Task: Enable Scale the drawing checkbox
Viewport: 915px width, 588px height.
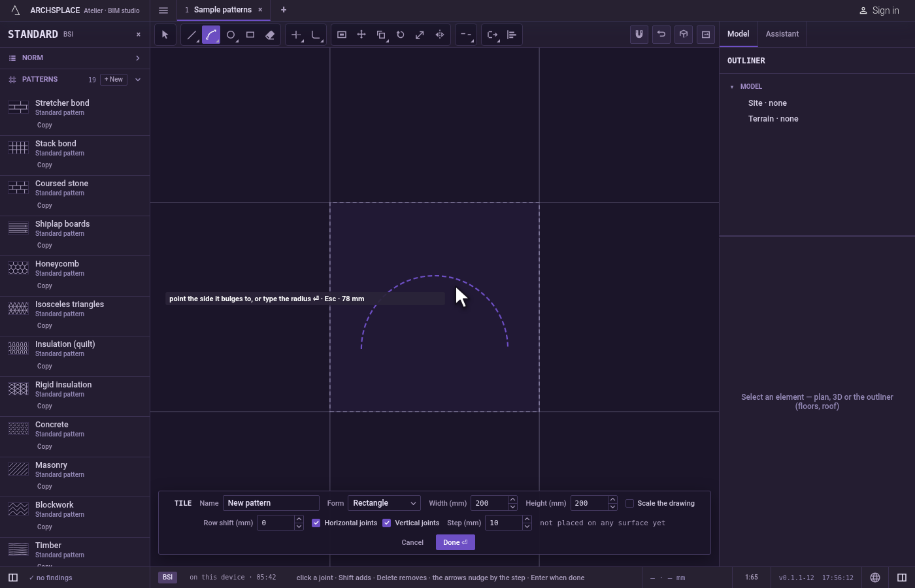Action: click(630, 503)
